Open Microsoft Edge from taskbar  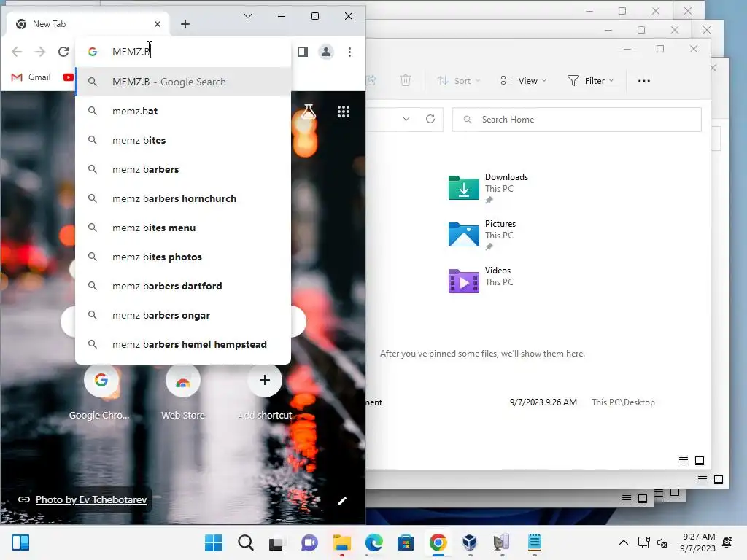point(374,542)
